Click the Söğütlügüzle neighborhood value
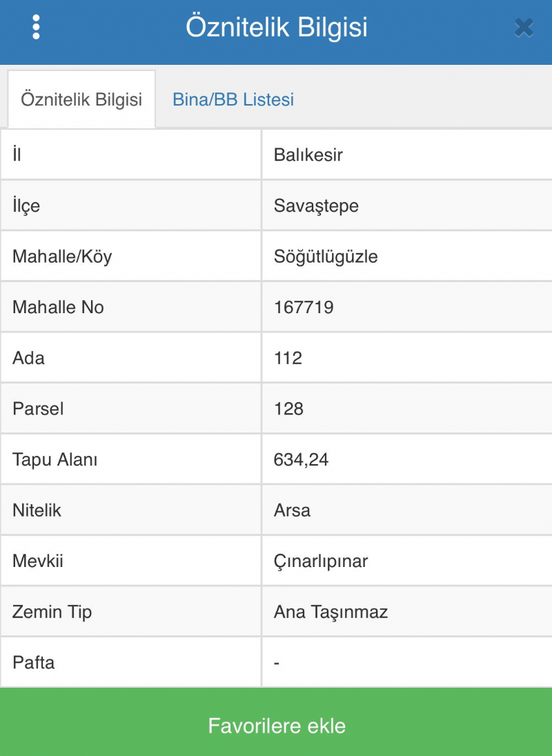The height and width of the screenshot is (756, 552). pyautogui.click(x=326, y=257)
